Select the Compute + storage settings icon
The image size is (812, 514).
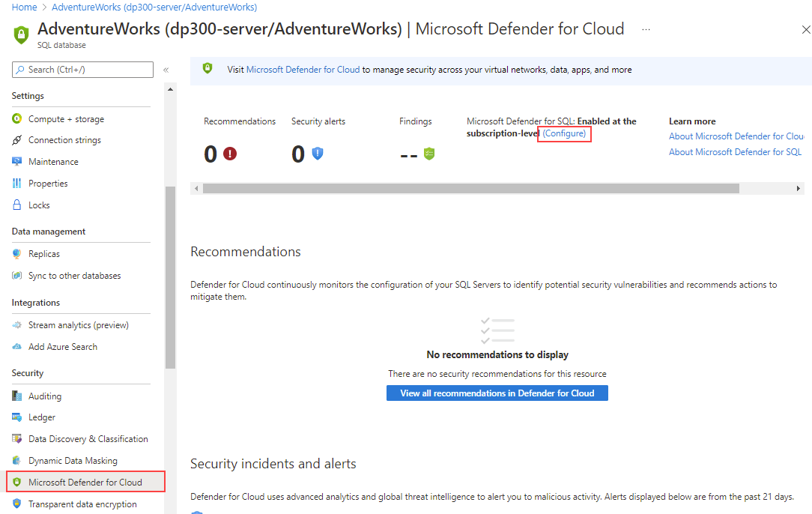[x=16, y=118]
